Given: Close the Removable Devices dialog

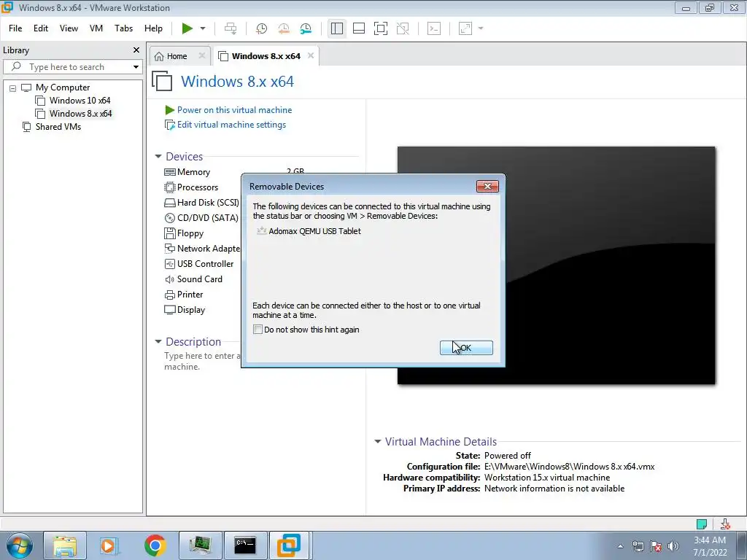Looking at the screenshot, I should (x=487, y=186).
